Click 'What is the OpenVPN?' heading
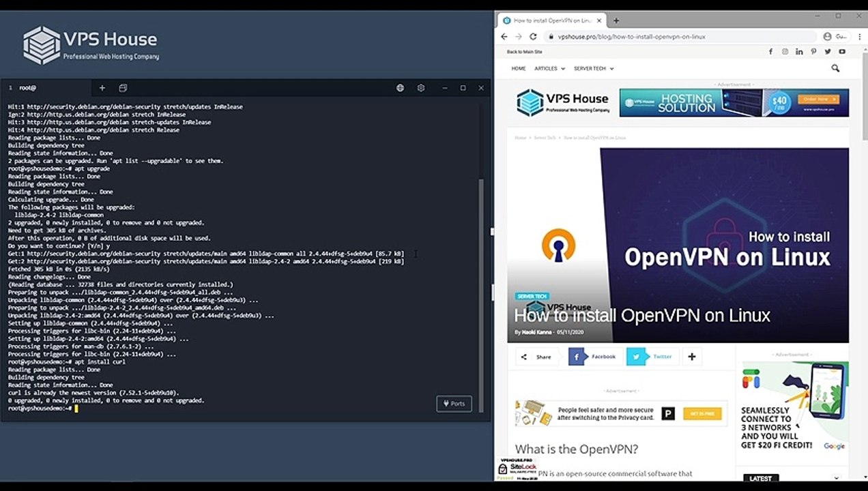Image resolution: width=868 pixels, height=491 pixels. 577,449
